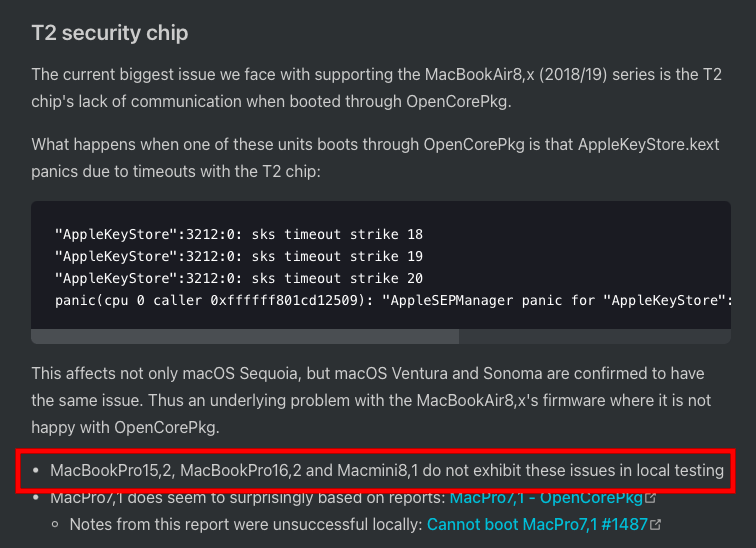The image size is (756, 548).
Task: Click the highlighted MacBookPro15,2 bullet item
Action: pyautogui.click(x=386, y=469)
